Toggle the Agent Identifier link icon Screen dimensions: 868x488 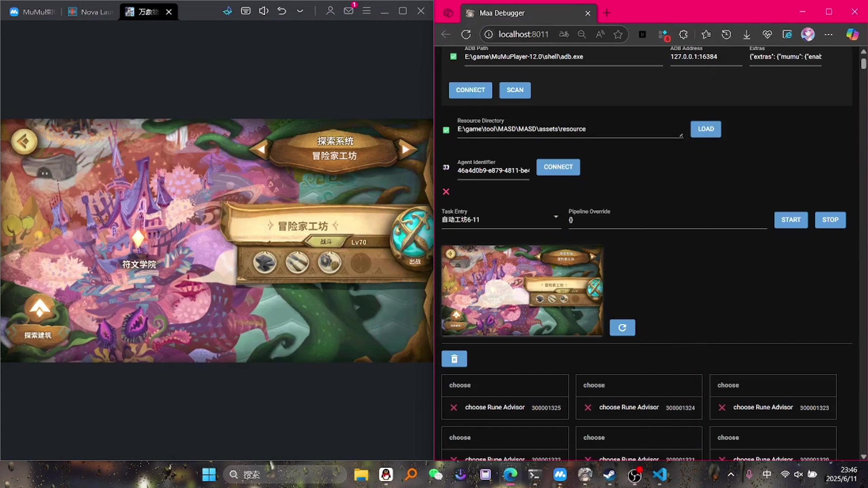(446, 167)
